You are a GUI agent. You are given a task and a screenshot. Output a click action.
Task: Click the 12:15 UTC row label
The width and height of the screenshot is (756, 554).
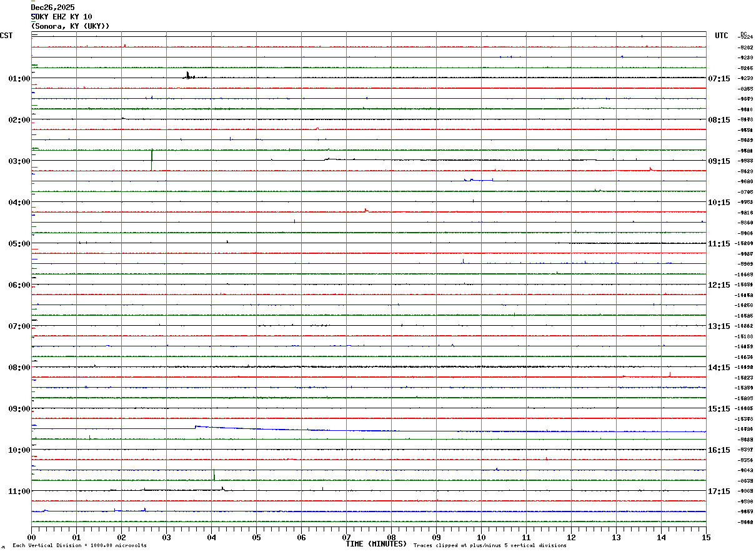click(x=719, y=285)
